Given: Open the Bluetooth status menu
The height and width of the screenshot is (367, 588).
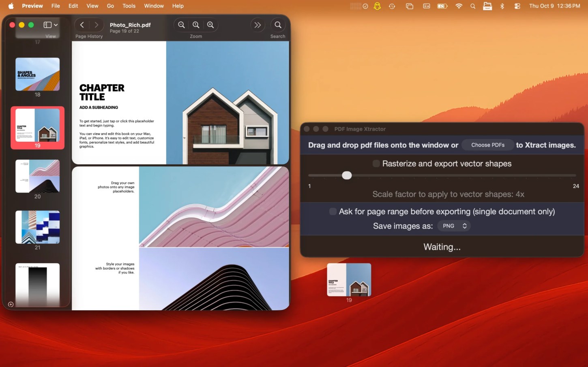Looking at the screenshot, I should tap(502, 6).
